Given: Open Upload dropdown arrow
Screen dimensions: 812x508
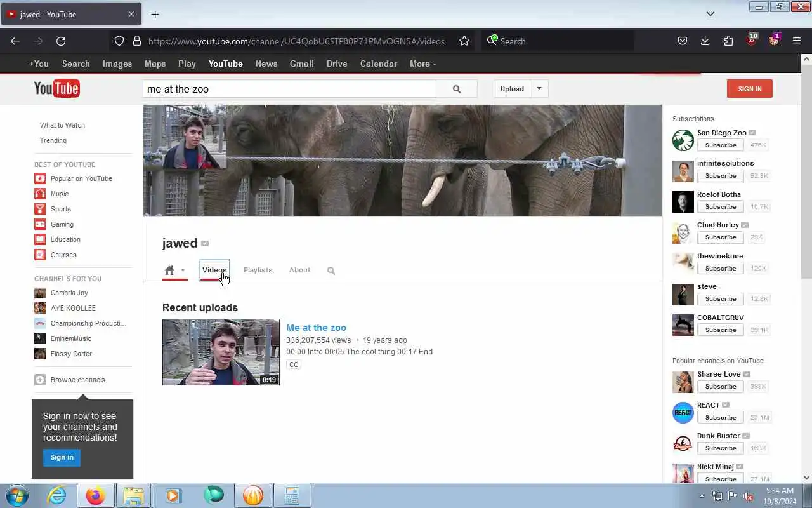Looking at the screenshot, I should [539, 89].
